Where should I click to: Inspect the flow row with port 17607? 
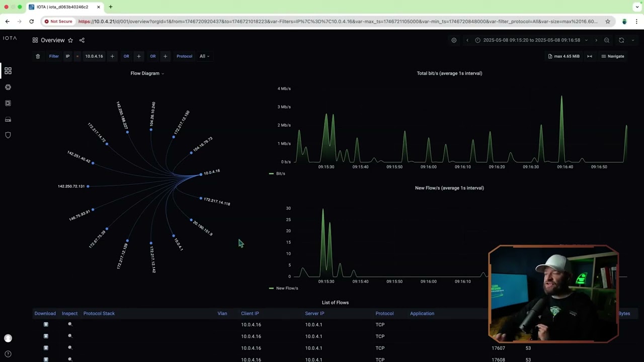70,348
